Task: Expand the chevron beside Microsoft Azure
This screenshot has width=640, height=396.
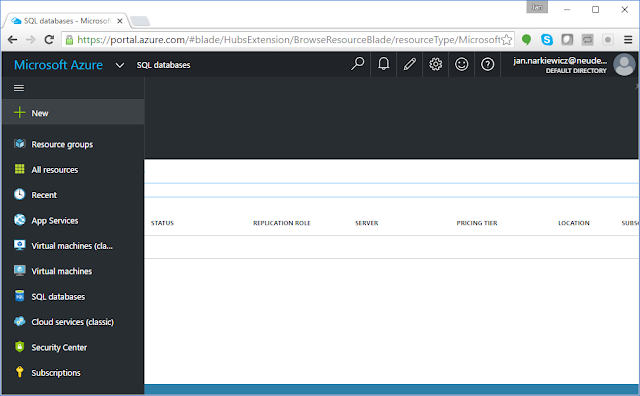Action: pyautogui.click(x=120, y=65)
